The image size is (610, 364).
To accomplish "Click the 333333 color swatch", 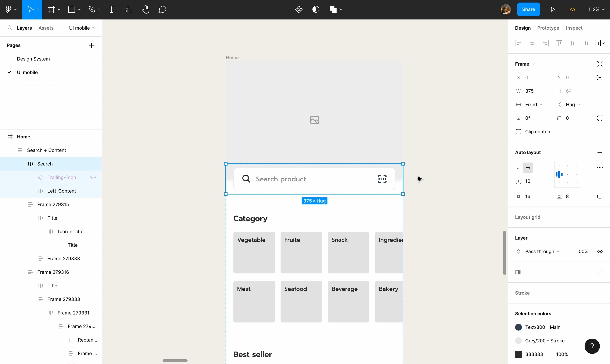I will click(518, 354).
